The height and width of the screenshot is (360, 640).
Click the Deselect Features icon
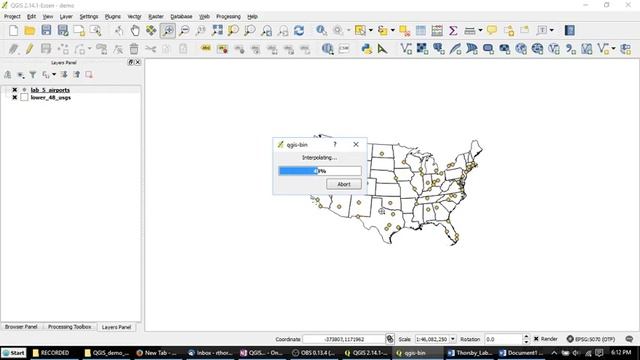coord(404,31)
